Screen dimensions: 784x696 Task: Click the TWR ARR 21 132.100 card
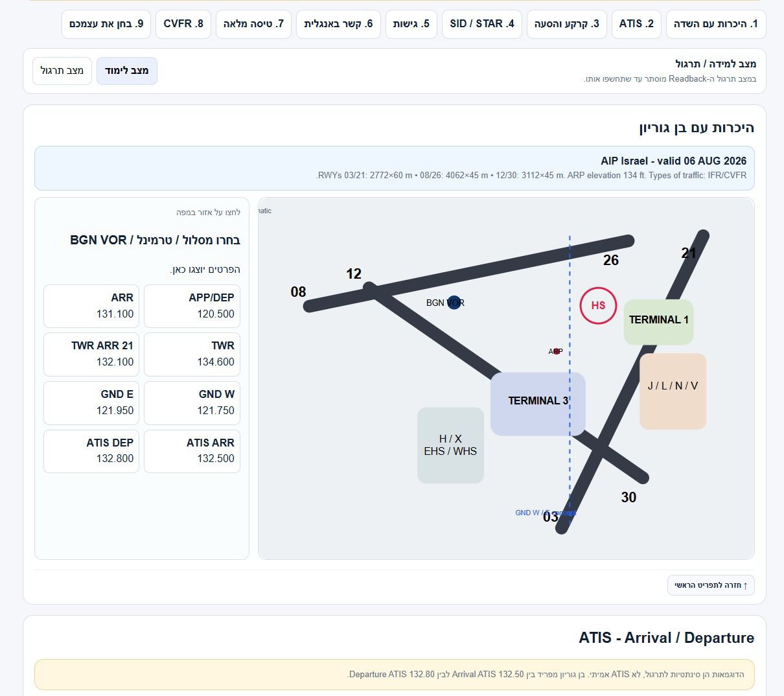coord(91,354)
